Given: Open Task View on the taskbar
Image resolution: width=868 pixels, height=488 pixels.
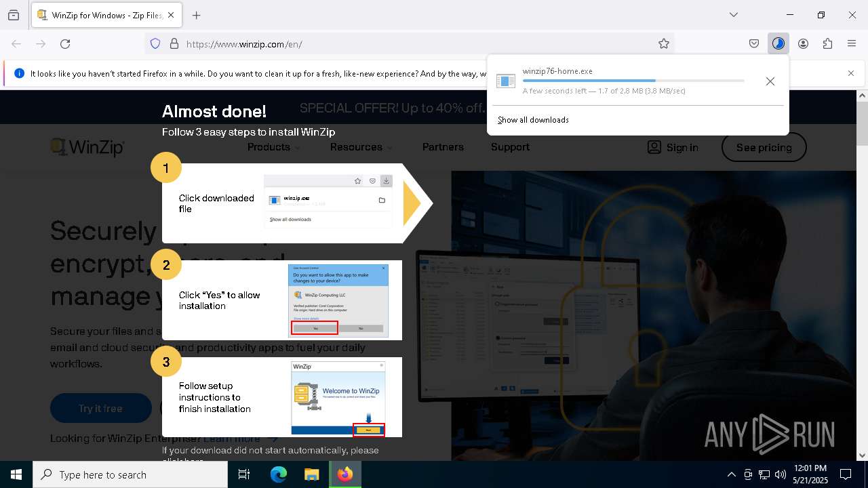Looking at the screenshot, I should click(245, 474).
